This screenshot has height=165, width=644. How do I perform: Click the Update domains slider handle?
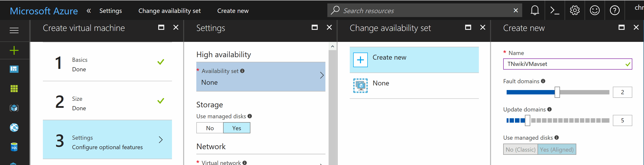[528, 120]
